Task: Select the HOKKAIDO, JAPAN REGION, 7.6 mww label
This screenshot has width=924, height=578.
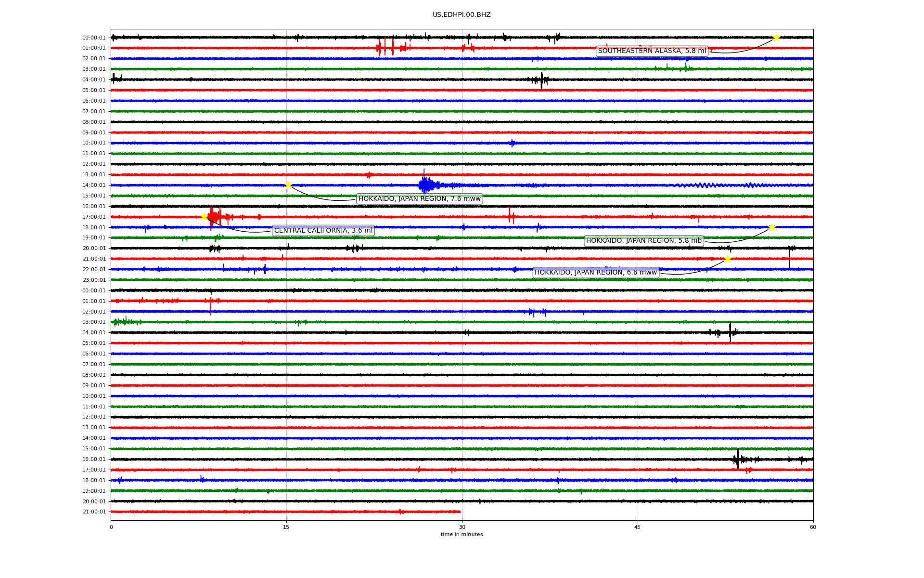Action: (419, 199)
